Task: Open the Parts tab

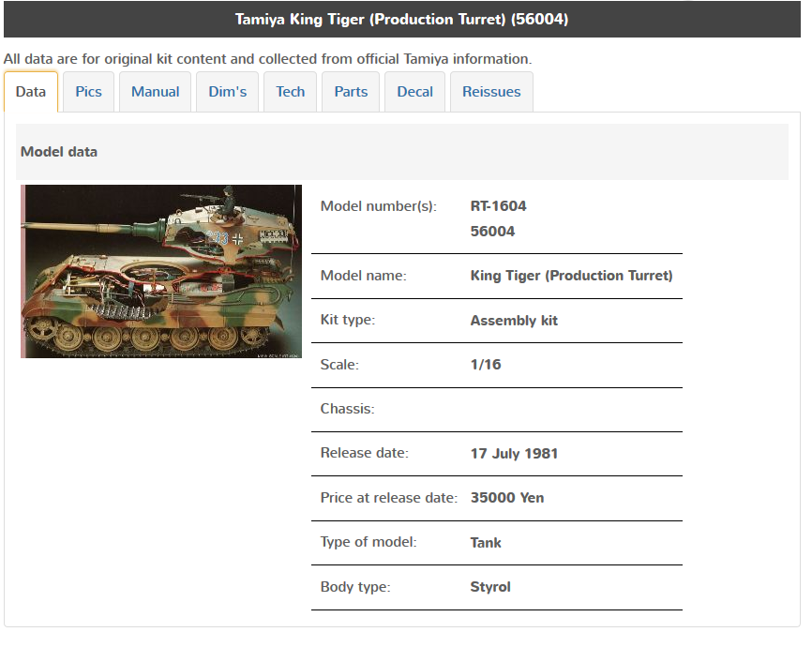Action: [x=351, y=92]
